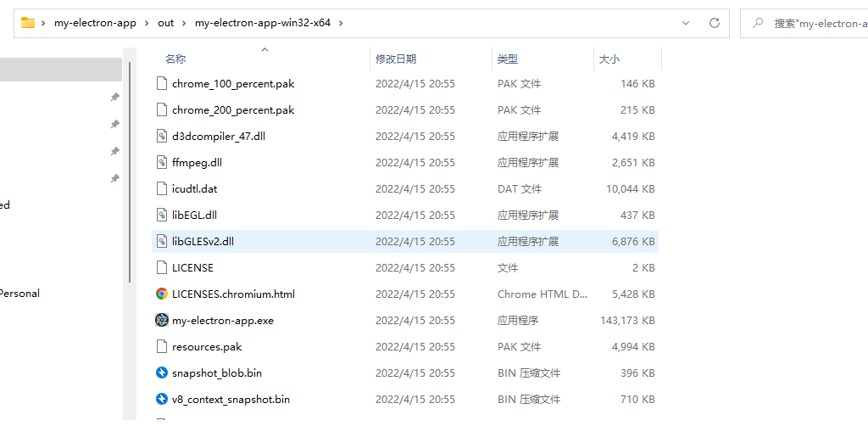Select the file name snapshot_blob.bin
This screenshot has width=868, height=437.
click(x=217, y=373)
